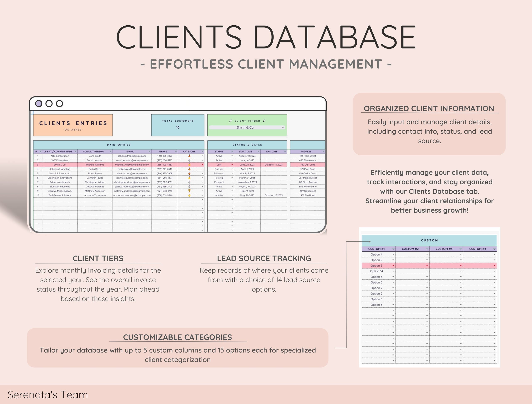
Task: Open the Option 2 dropdown in Custom #1
Action: coord(393,294)
